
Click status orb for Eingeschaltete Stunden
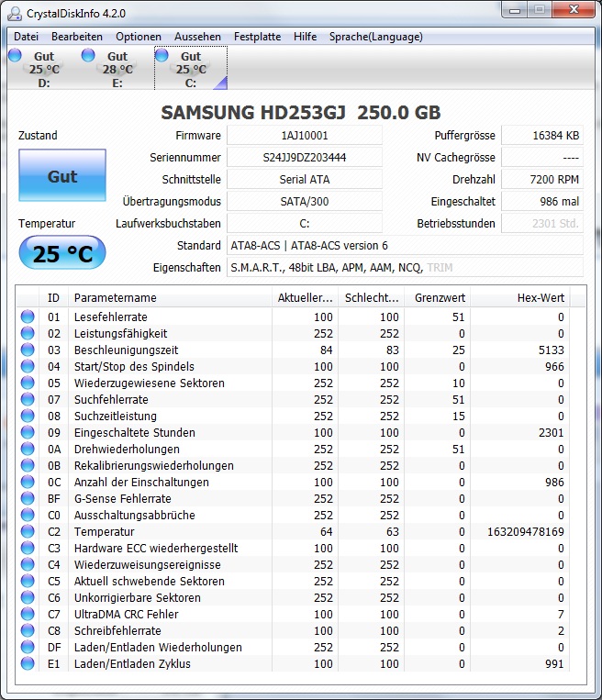click(28, 432)
